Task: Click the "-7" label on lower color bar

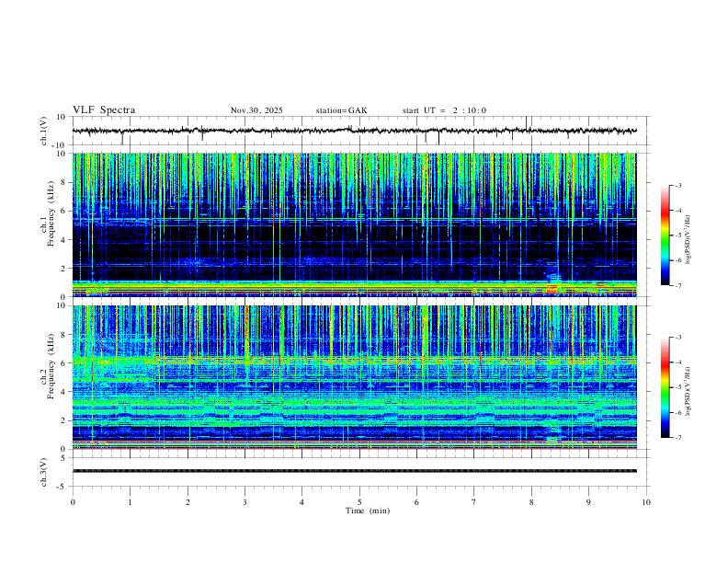Action: click(x=677, y=437)
